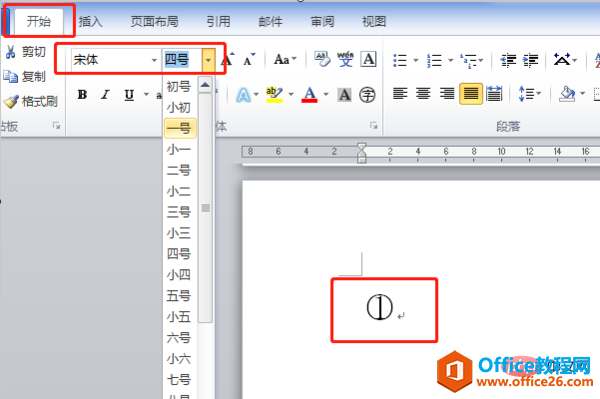600x399 pixels.
Task: Switch to the 开始 tab
Action: [38, 21]
